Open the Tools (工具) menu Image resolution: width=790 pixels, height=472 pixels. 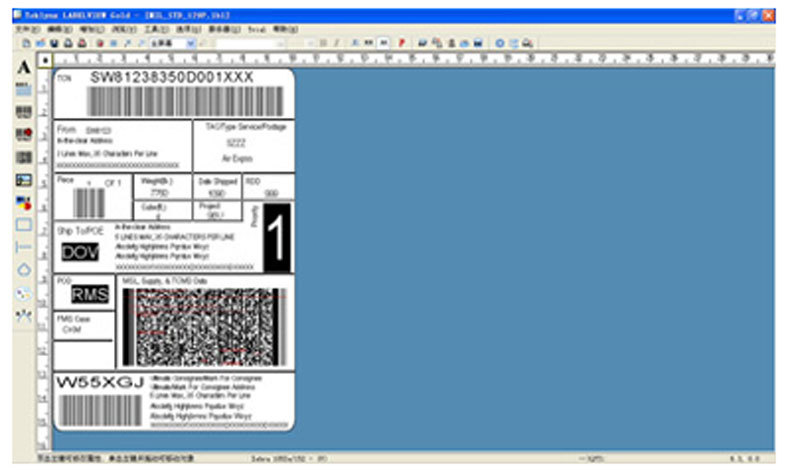tap(156, 30)
